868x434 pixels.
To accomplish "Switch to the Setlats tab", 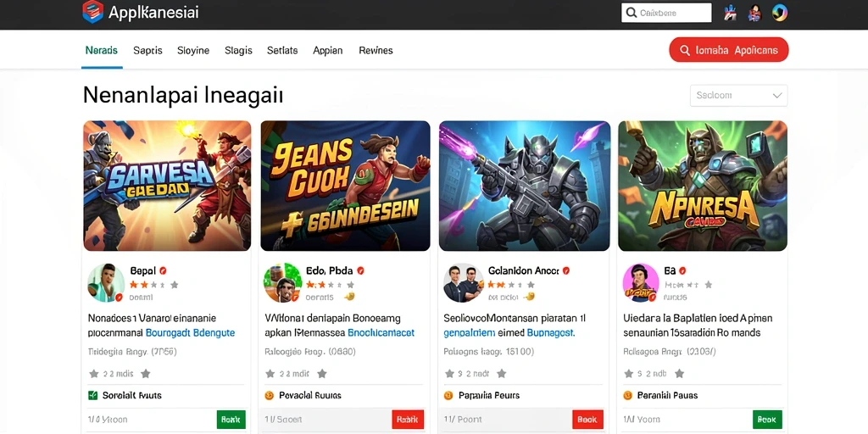I will point(282,50).
